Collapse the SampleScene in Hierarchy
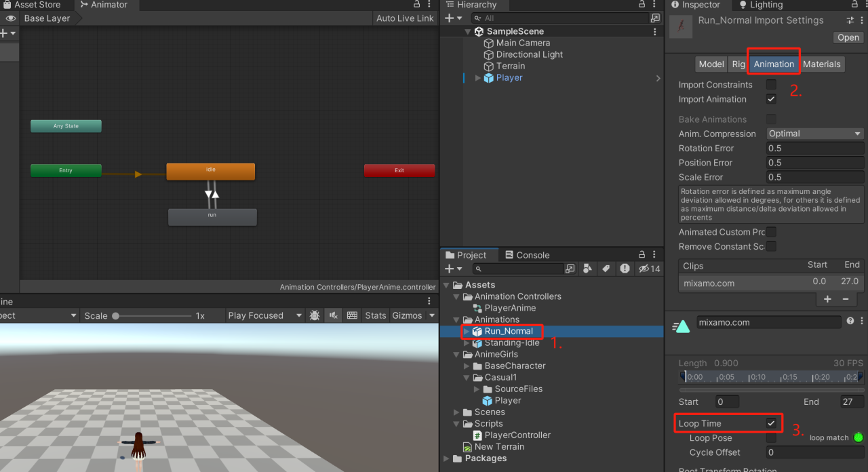The width and height of the screenshot is (868, 472). 468,32
